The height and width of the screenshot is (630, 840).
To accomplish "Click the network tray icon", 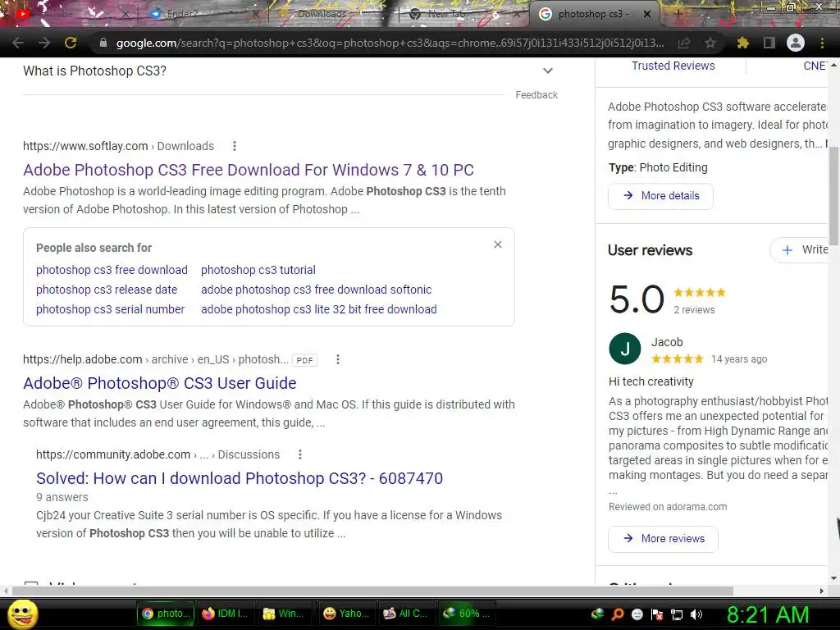I will pos(677,614).
